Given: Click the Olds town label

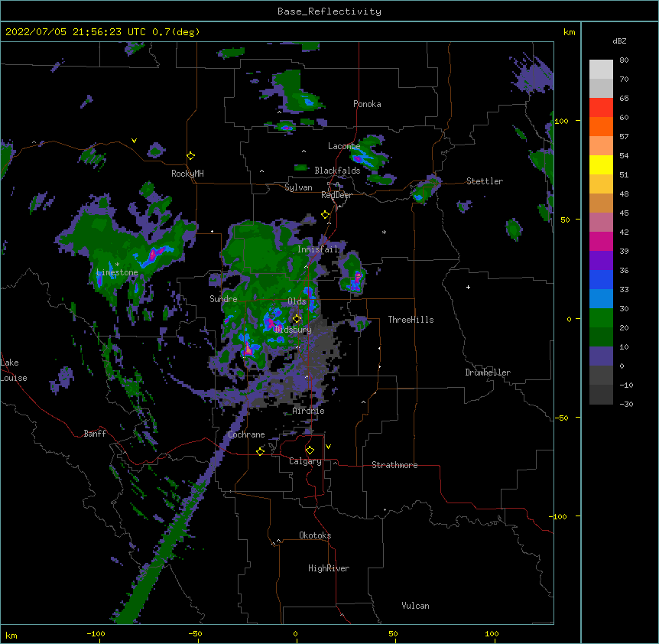Looking at the screenshot, I should [x=297, y=301].
